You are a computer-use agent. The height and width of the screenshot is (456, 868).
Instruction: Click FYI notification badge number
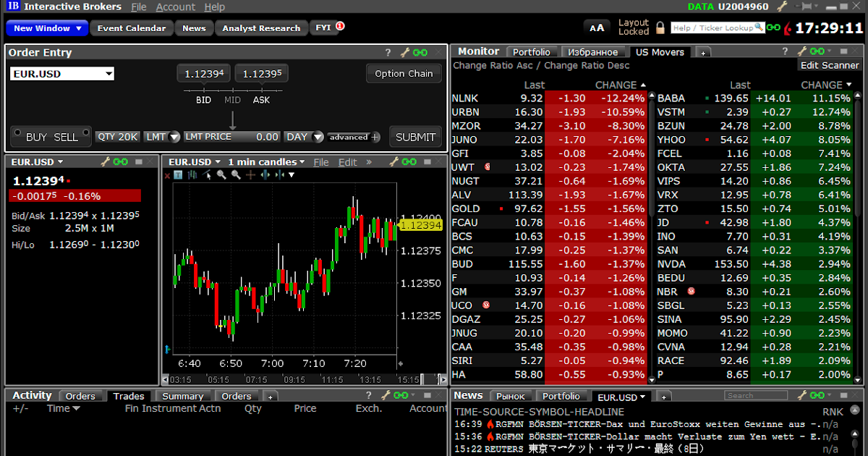(x=340, y=26)
